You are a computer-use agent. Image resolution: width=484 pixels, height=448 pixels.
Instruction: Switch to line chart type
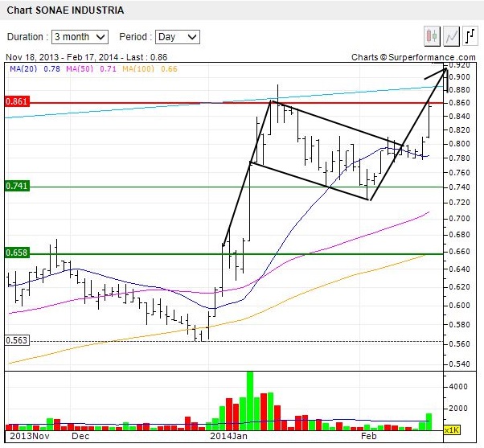(451, 36)
